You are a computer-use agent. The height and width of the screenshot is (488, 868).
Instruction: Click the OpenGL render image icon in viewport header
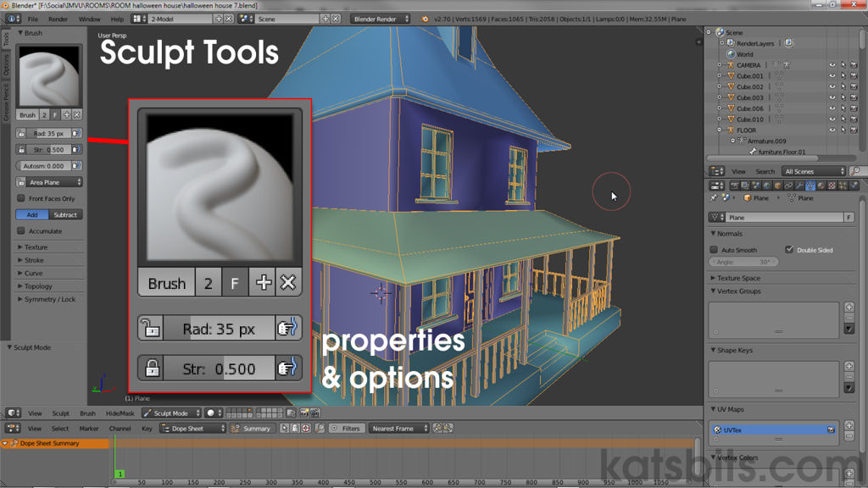[304, 413]
